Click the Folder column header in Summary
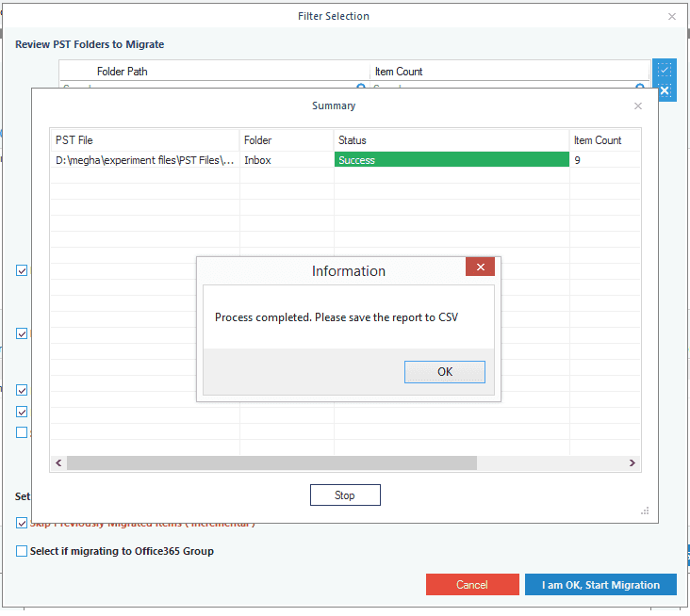This screenshot has height=616, width=690. pos(287,140)
